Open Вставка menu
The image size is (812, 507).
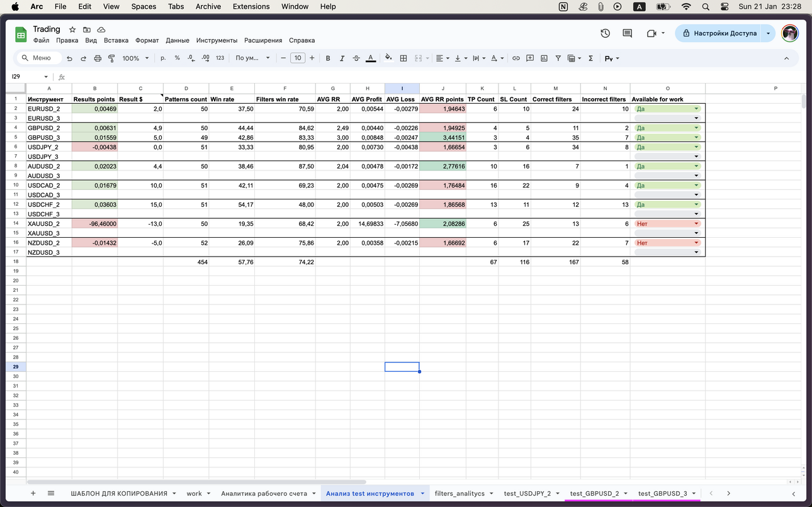point(116,40)
